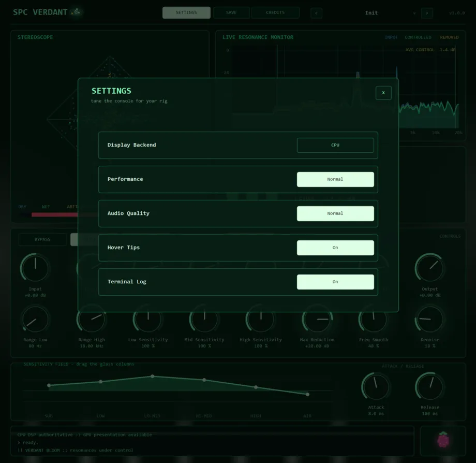Click the '> ready.' terminal log line
This screenshot has width=476, height=463.
(28, 443)
